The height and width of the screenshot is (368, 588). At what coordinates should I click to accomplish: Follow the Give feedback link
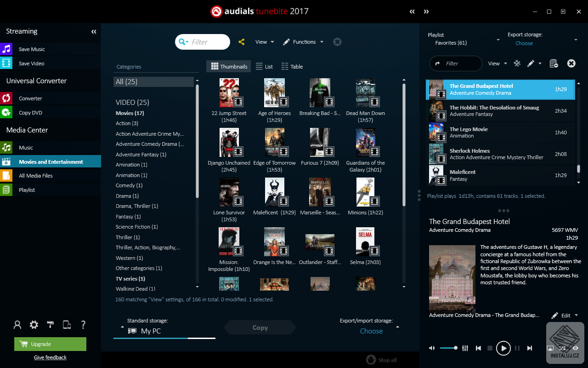click(50, 357)
